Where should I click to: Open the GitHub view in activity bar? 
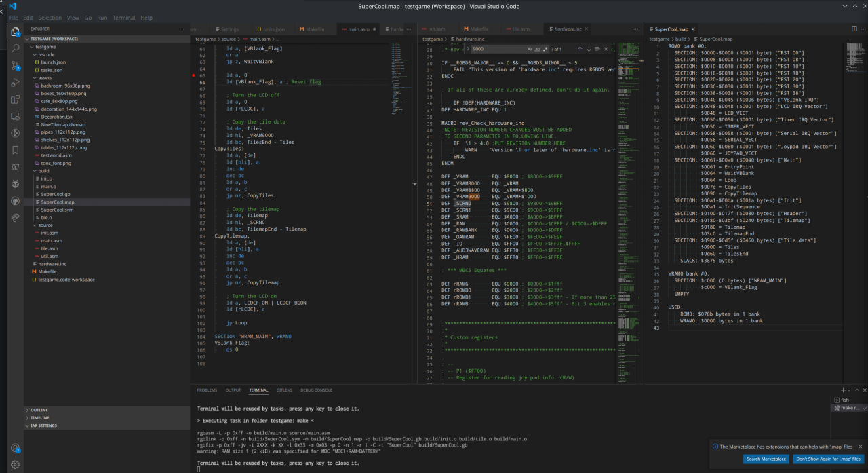click(x=15, y=201)
